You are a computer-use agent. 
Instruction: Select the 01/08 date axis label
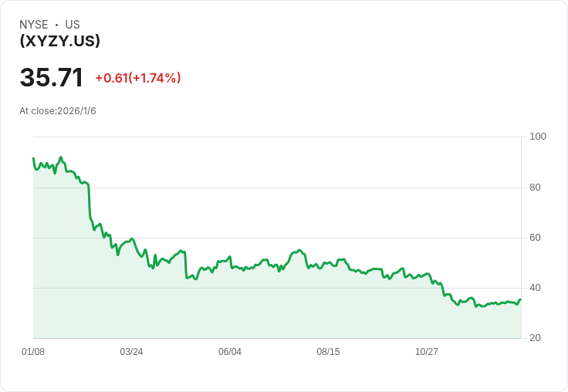pyautogui.click(x=33, y=352)
